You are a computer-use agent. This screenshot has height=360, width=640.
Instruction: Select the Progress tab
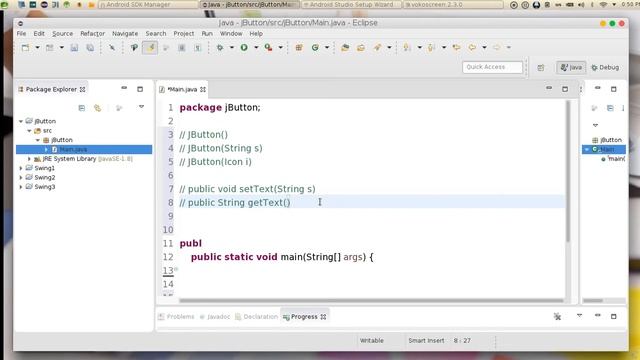[304, 317]
